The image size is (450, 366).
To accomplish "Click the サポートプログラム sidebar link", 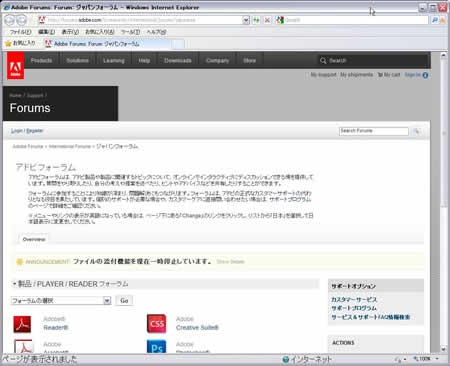I will coord(354,308).
